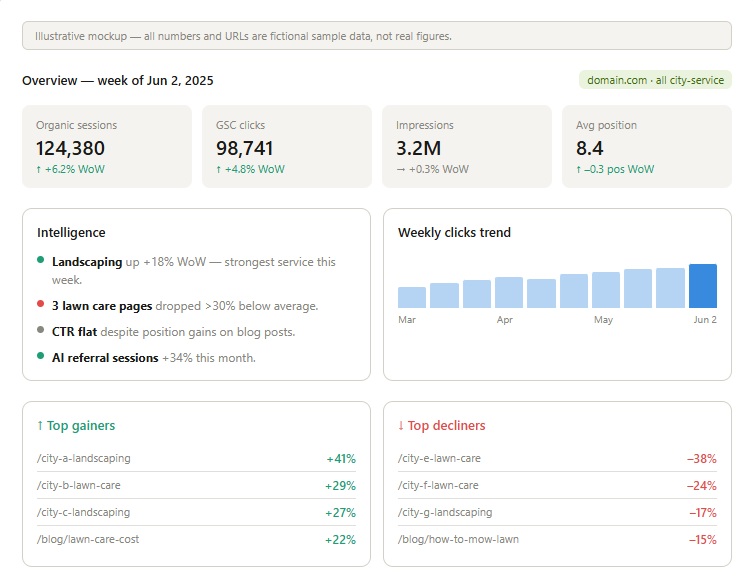
Task: Click the gray dot beside CTR flat
Action: [41, 330]
